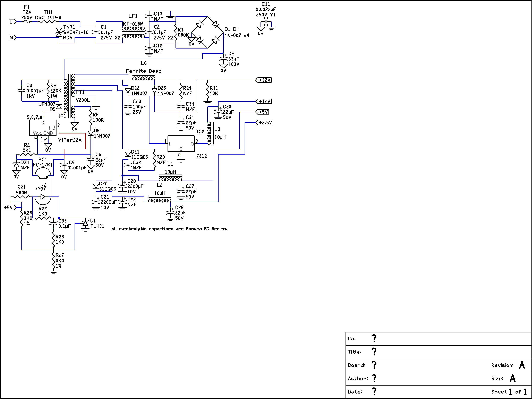532x399 pixels.
Task: Click the R6 100R resistor
Action: coord(91,117)
